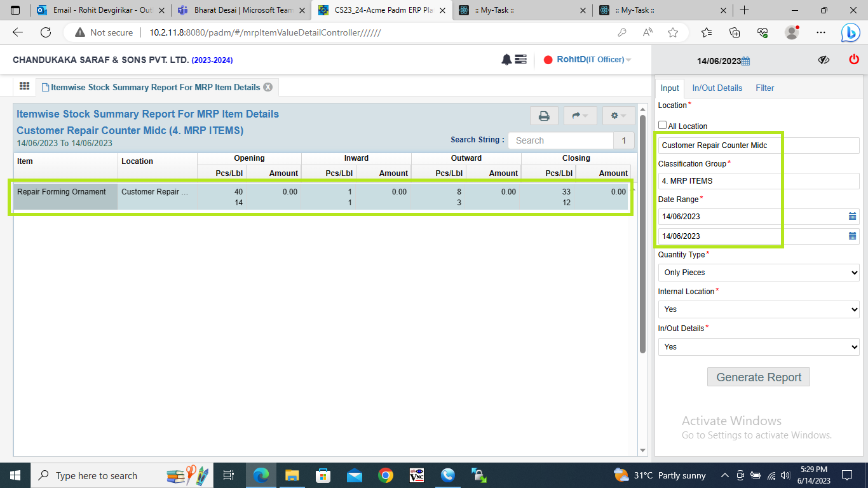This screenshot has width=868, height=488.
Task: Open the notifications bell icon
Action: click(x=506, y=60)
